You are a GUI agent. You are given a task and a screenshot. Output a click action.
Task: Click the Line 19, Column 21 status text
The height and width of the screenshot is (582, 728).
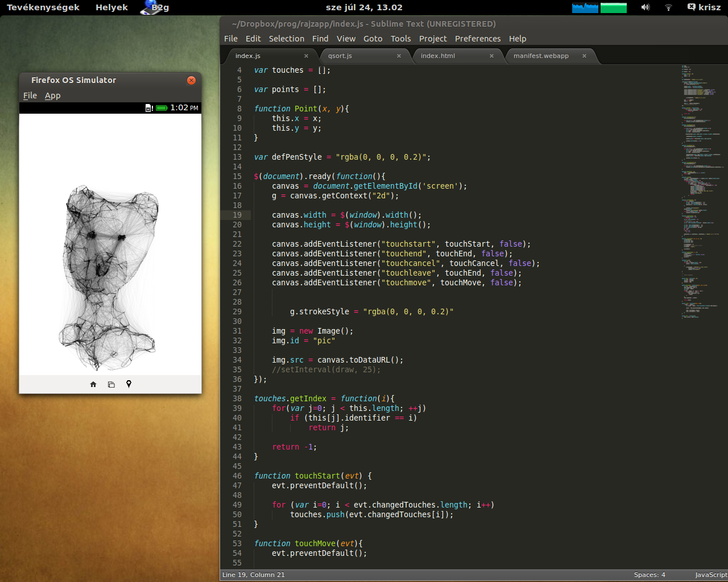pos(254,575)
